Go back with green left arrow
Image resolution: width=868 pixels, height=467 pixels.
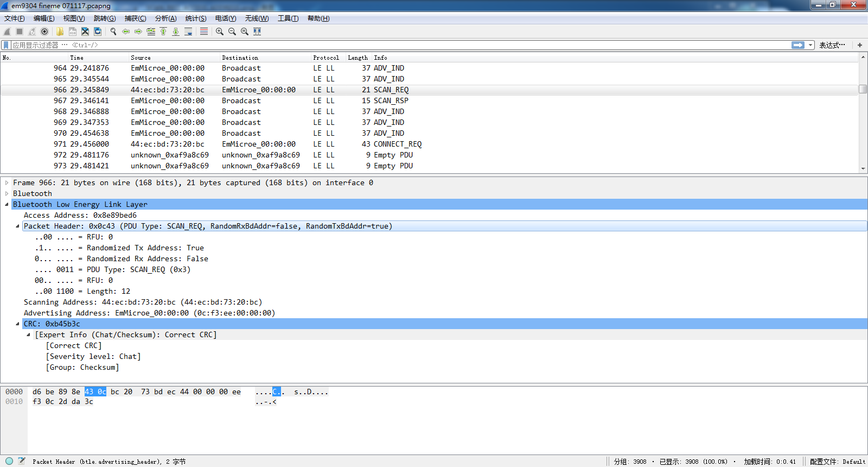coord(126,31)
